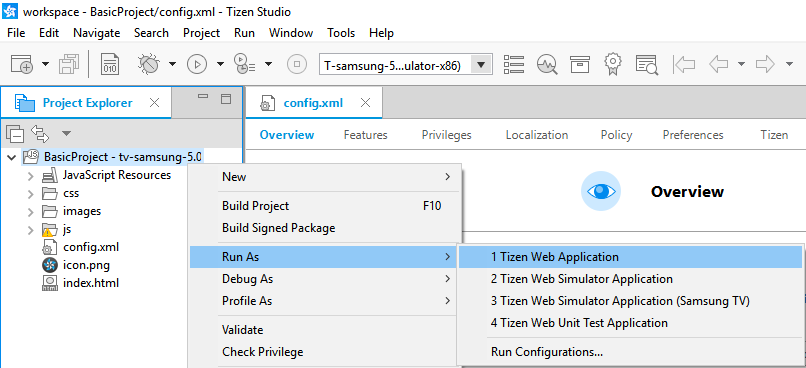Open the Tools menu
Image resolution: width=806 pixels, height=368 pixels.
(x=341, y=33)
